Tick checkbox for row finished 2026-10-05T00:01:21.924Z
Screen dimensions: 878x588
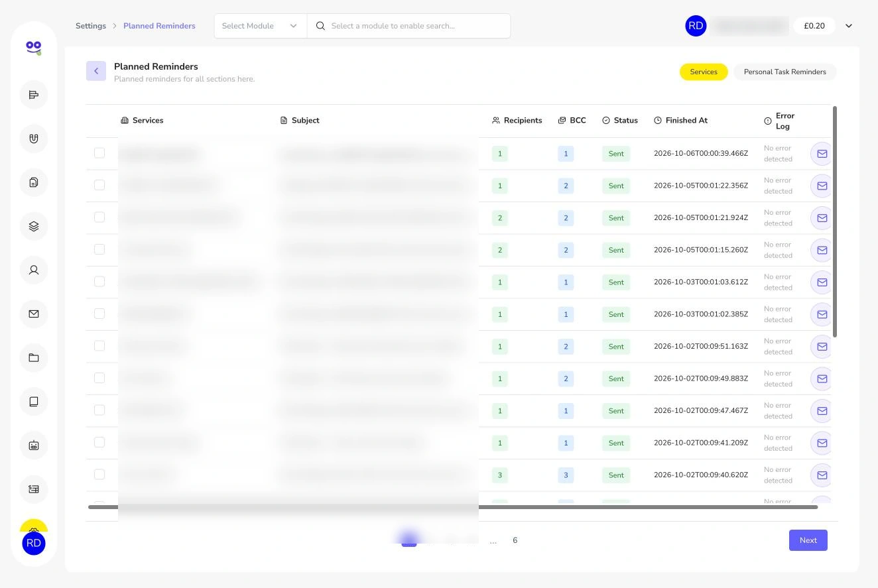tap(99, 217)
